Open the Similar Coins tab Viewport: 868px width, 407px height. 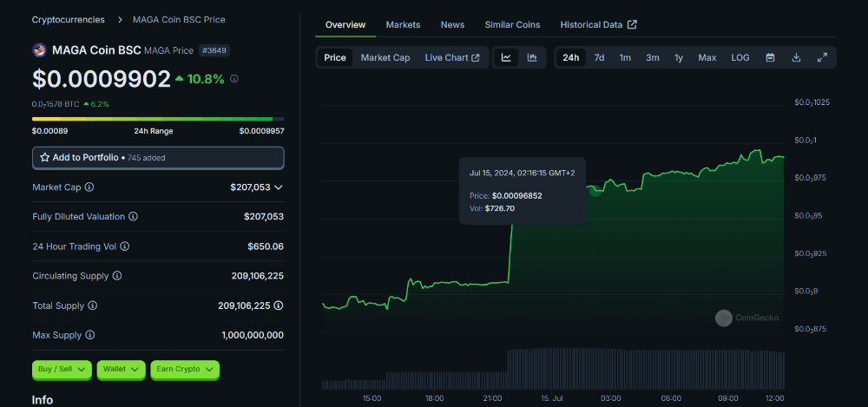tap(513, 25)
